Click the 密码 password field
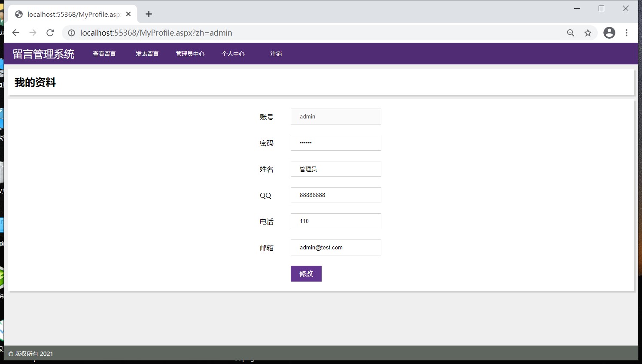Viewport: 642px width, 364px height. 336,143
